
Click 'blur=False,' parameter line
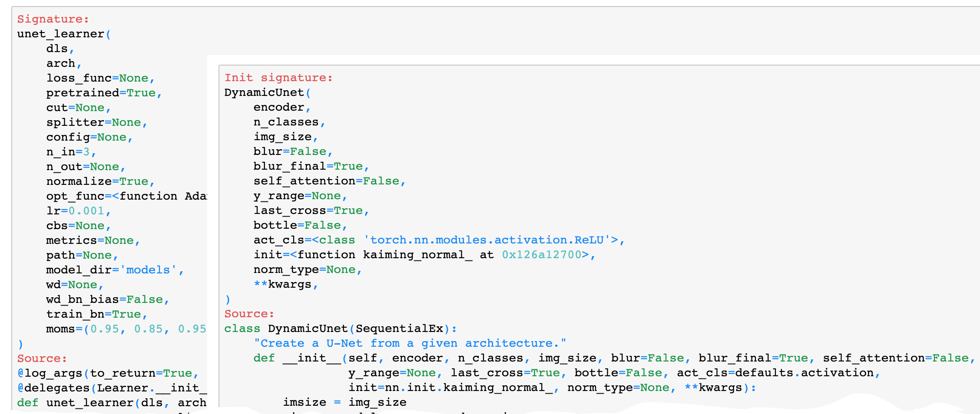(x=293, y=151)
